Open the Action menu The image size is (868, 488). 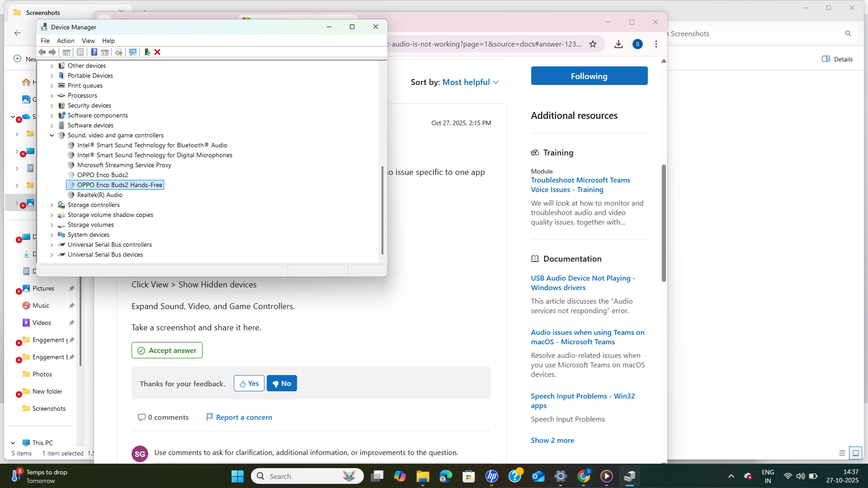[x=66, y=41]
